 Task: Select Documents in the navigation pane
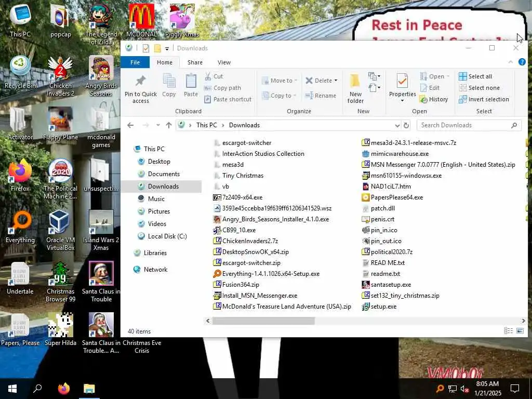tap(164, 174)
